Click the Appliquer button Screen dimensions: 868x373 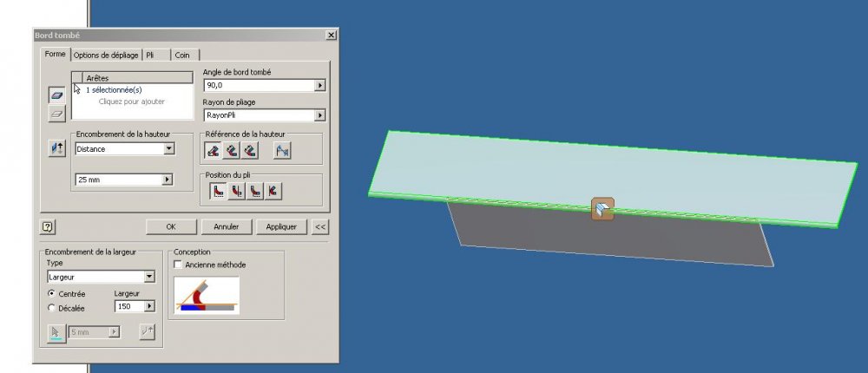tap(281, 227)
